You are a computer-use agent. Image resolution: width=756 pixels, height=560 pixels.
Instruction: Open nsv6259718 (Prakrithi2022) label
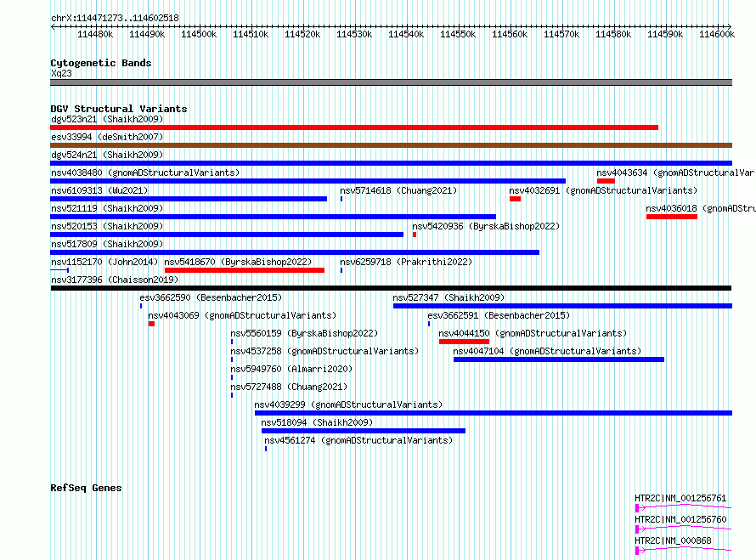[x=406, y=262]
